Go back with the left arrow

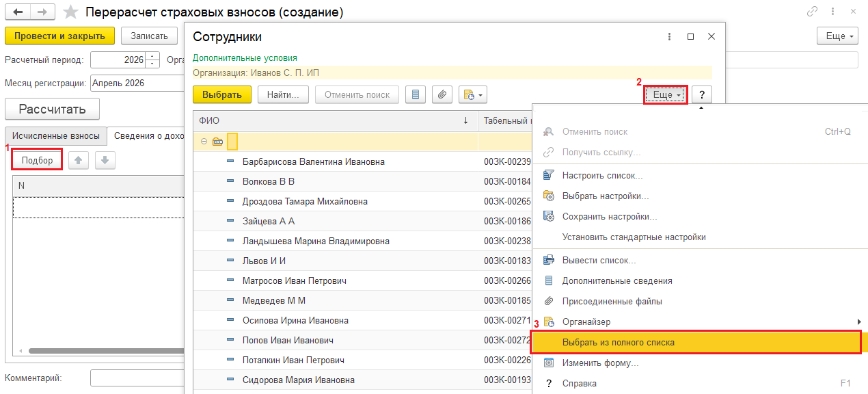pyautogui.click(x=18, y=12)
